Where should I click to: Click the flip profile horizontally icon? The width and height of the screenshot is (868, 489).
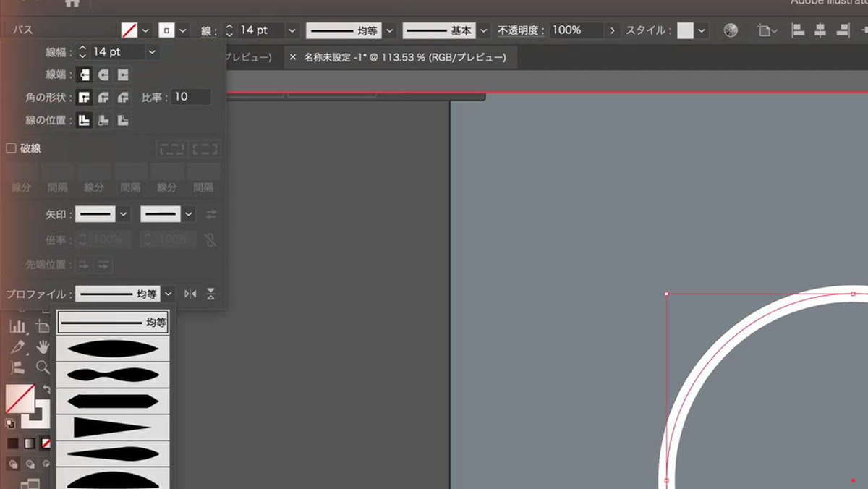190,294
